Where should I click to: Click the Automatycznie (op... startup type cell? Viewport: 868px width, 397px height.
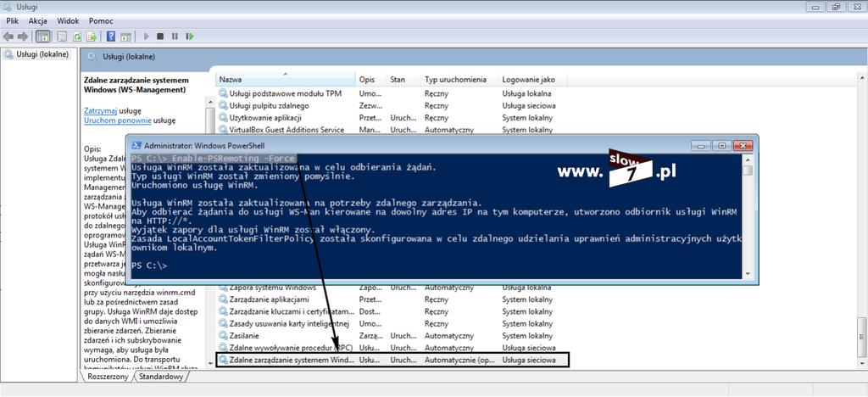click(x=459, y=361)
